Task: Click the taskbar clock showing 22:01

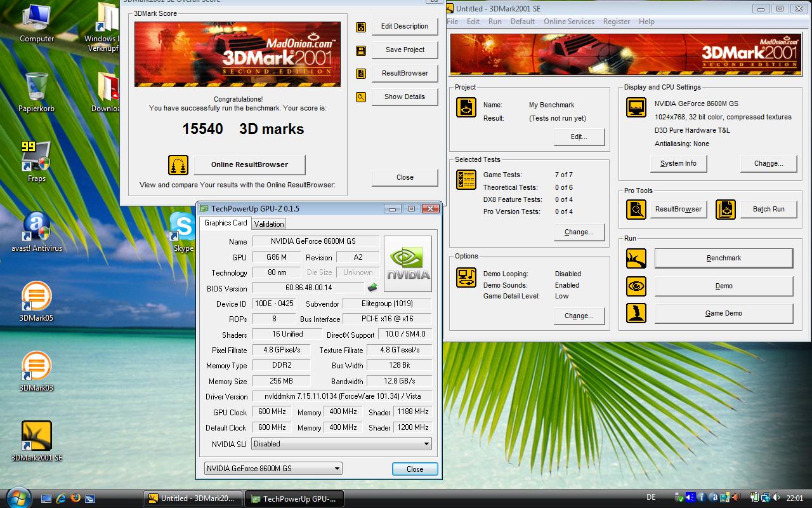Action: click(794, 498)
